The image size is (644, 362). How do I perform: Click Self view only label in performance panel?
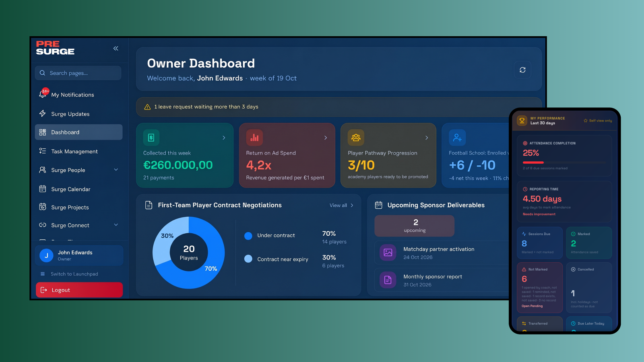(598, 121)
